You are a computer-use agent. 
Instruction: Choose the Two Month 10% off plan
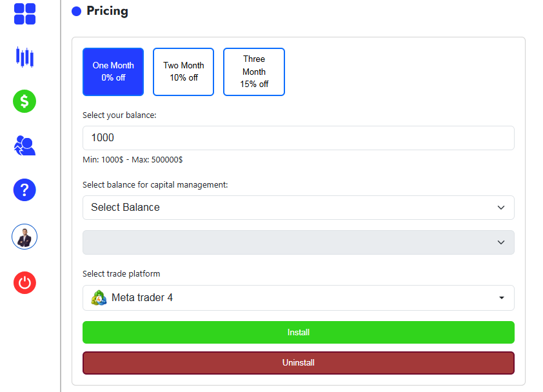point(183,72)
